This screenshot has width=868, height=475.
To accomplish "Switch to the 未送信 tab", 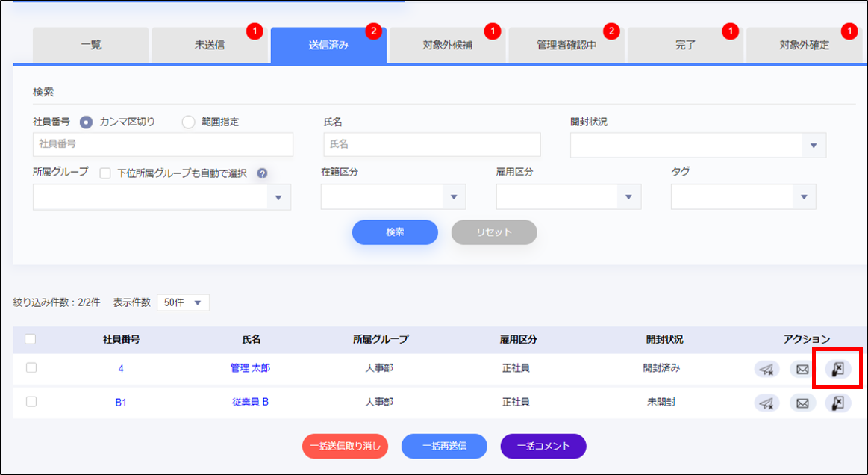I will [208, 44].
